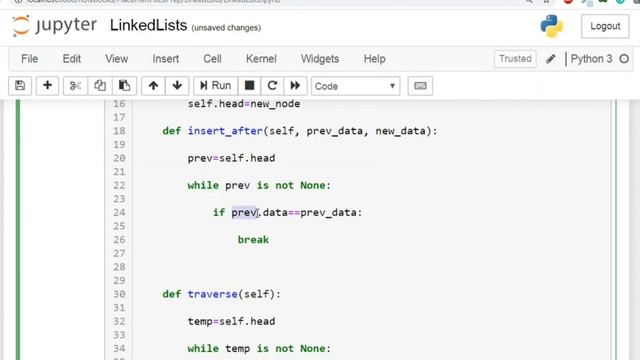
Task: Click the Logout button
Action: 605,26
